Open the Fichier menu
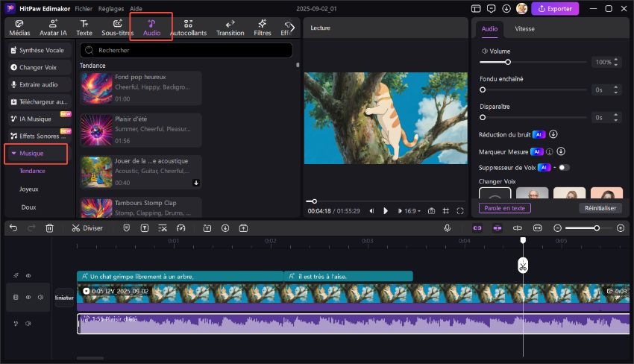Viewport: 634px width, 364px height. click(84, 8)
